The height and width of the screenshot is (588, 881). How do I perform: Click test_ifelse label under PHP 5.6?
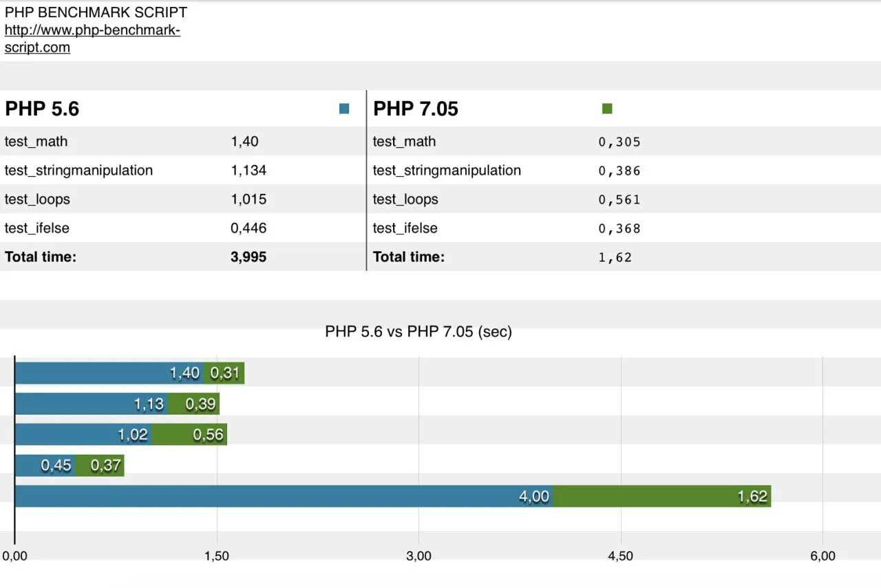[x=37, y=228]
